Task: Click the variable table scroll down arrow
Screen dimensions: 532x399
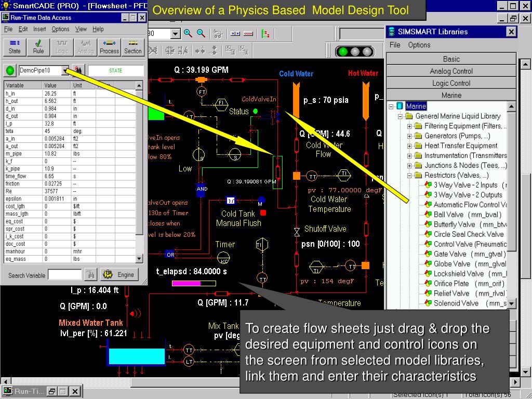Action: click(139, 259)
